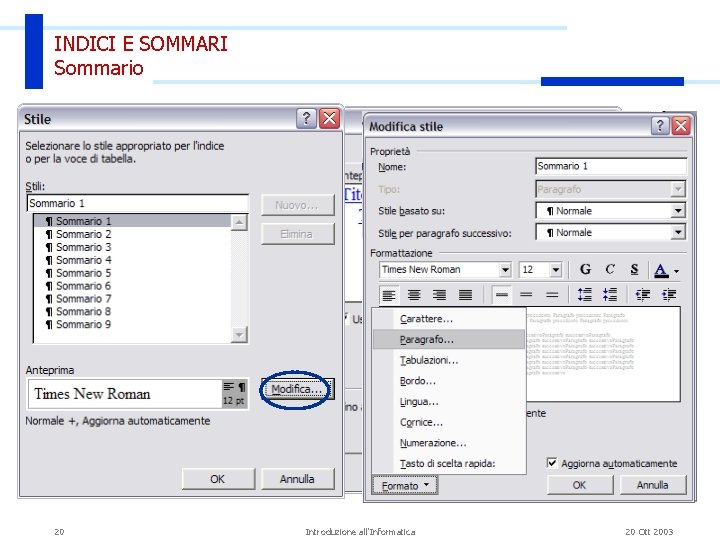
Task: Select Sommario 8 in styles list
Action: pyautogui.click(x=132, y=311)
